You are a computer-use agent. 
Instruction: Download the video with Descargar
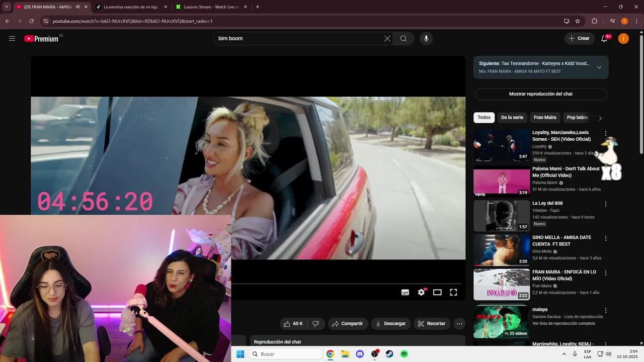pos(391,324)
